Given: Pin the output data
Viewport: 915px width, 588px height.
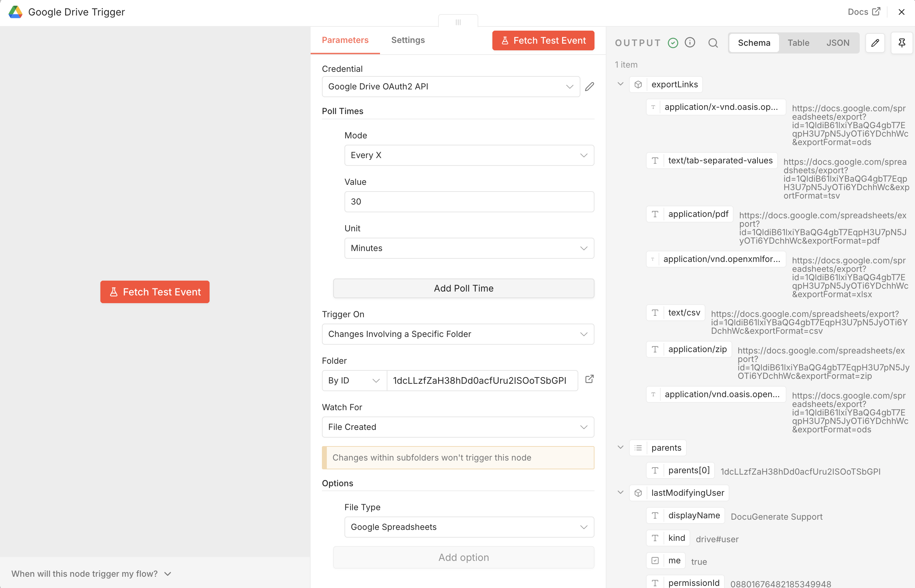Looking at the screenshot, I should pos(902,43).
